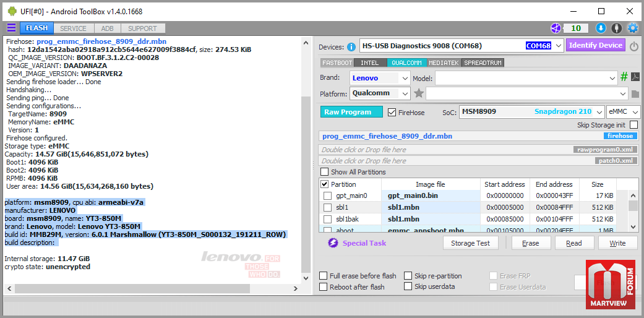Open the hamburger main menu icon
This screenshot has width=644, height=318.
(x=12, y=28)
